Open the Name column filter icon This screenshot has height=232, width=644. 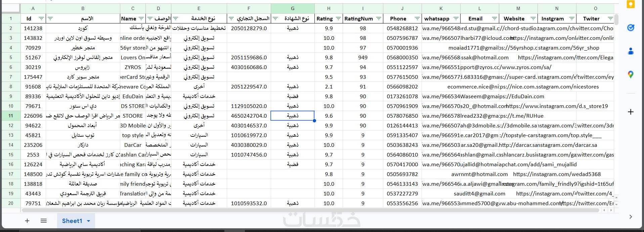[141, 18]
